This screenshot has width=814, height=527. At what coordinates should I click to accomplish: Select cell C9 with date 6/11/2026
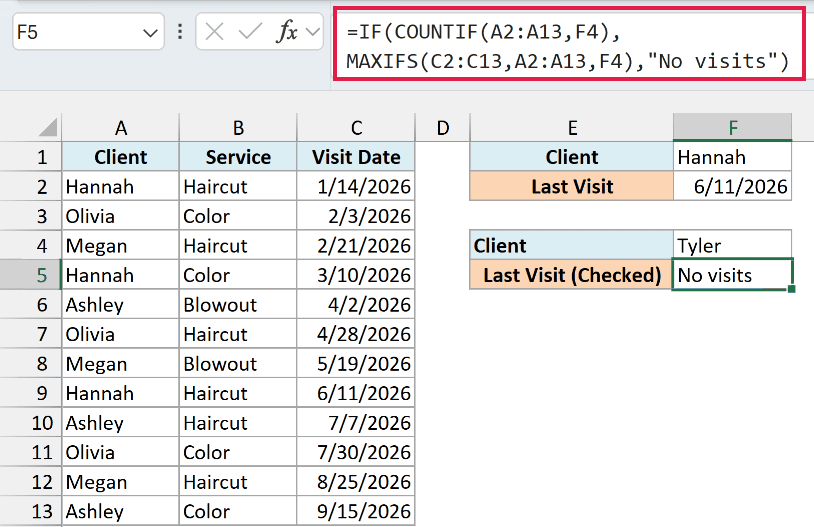356,393
